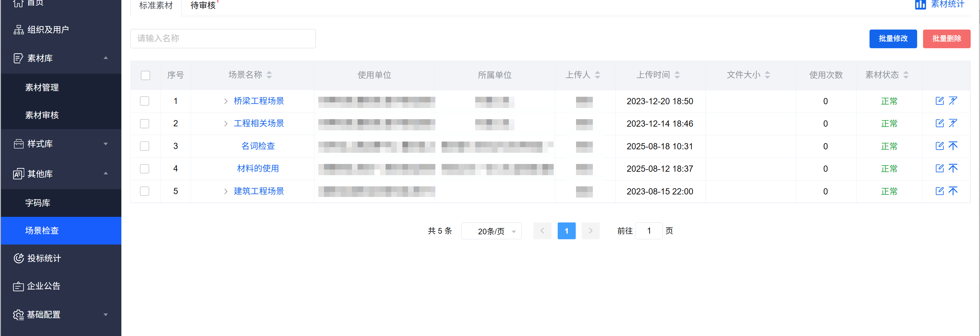
Task: Click pin-to-top icon for 名词检查 row
Action: [953, 146]
